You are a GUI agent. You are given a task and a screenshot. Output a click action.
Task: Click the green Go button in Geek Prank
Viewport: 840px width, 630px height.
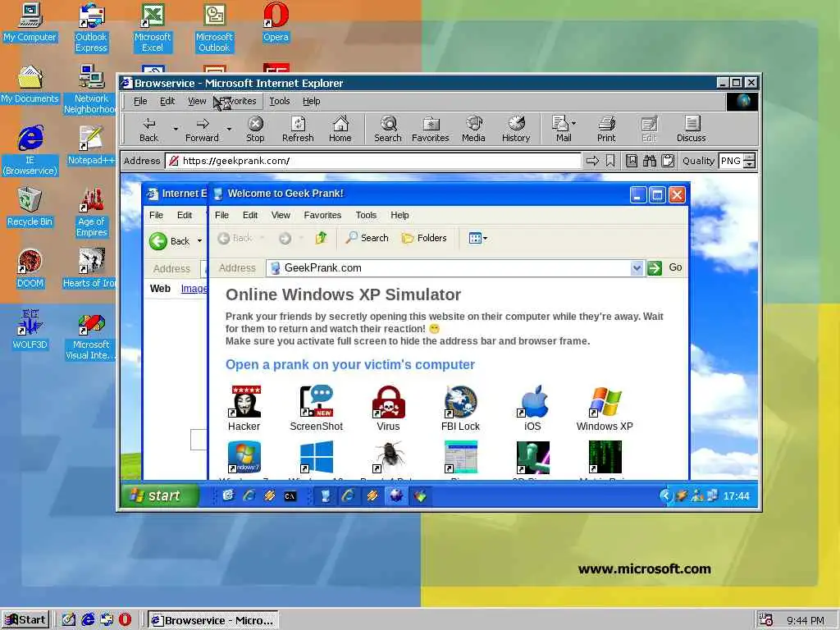655,268
